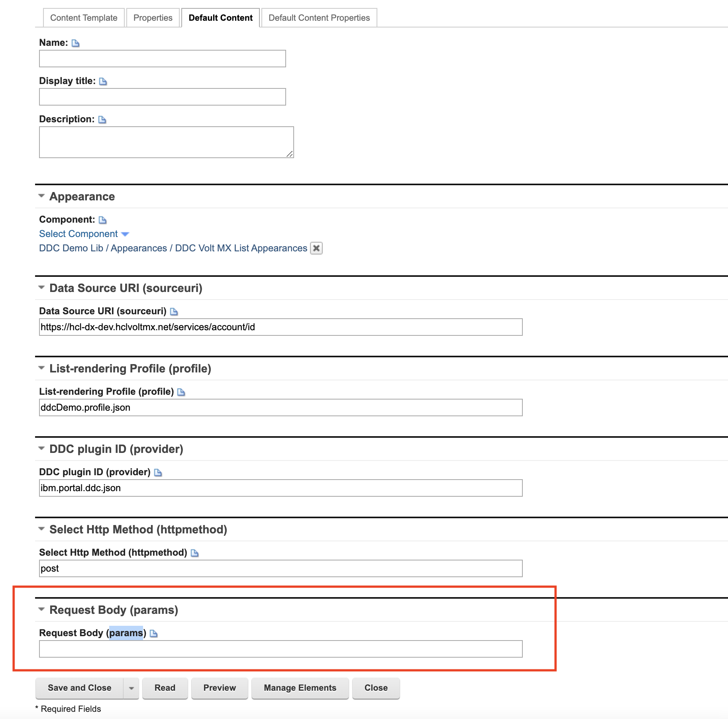Click the edit icon next to Description
728x719 pixels.
102,119
